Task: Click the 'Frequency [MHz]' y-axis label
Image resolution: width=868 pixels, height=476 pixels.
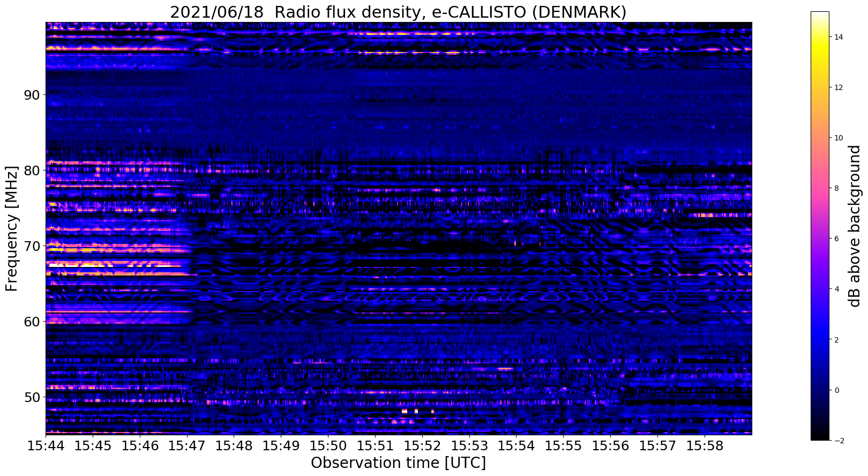Action: pos(12,228)
